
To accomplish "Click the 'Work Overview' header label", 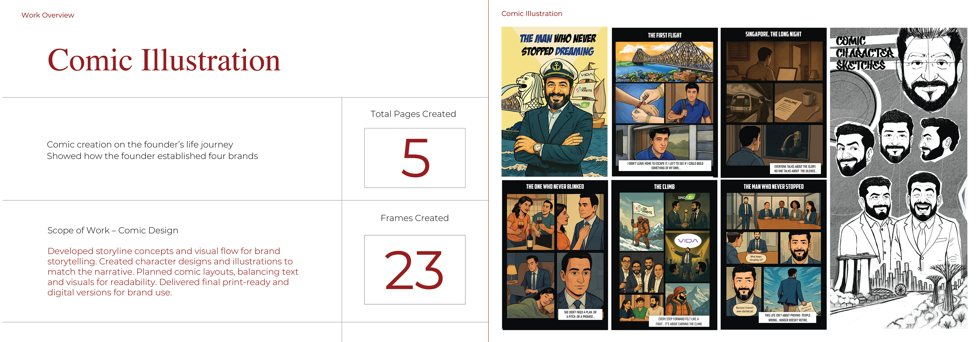I will (47, 15).
